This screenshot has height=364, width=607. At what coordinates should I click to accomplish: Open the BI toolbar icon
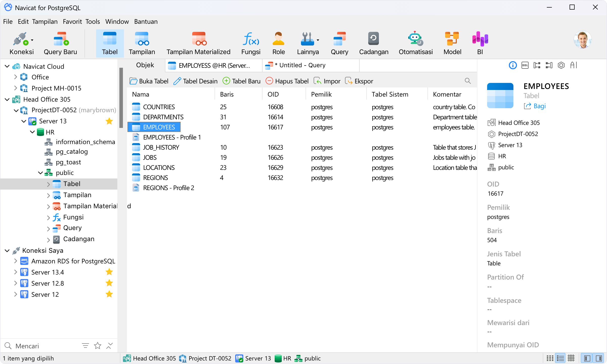pyautogui.click(x=480, y=43)
